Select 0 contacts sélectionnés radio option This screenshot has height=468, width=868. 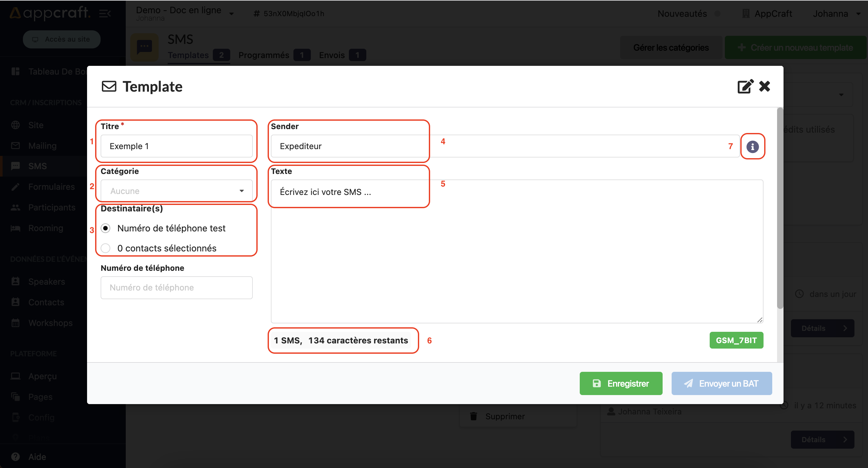point(106,248)
